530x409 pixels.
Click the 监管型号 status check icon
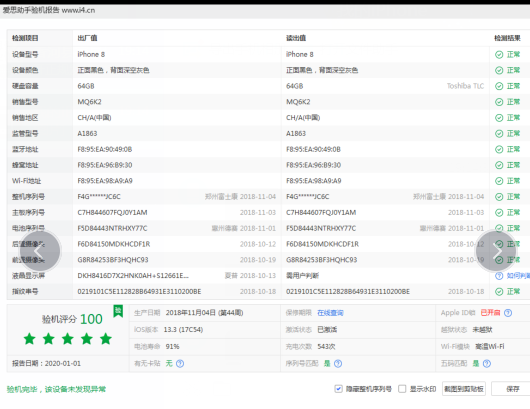click(x=499, y=134)
